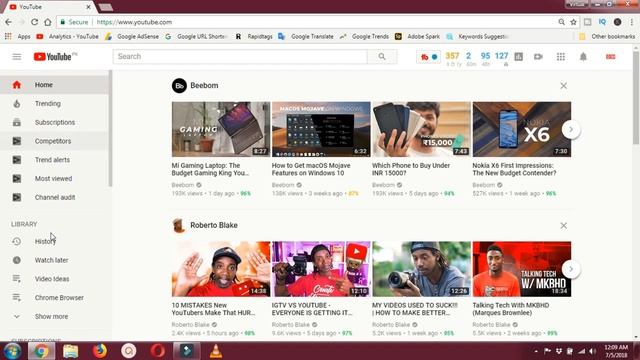The width and height of the screenshot is (640, 360).
Task: Open Video Ideas playlist
Action: [x=54, y=279]
